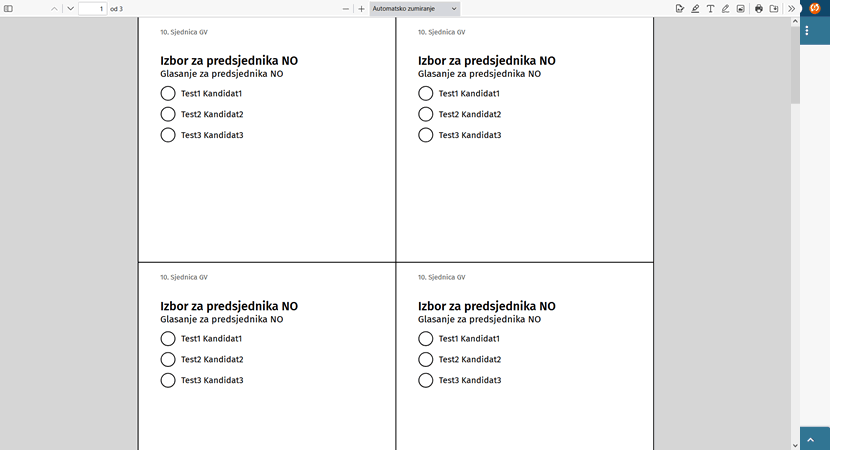Image resolution: width=860 pixels, height=450 pixels.
Task: Save the PDF with download icon
Action: pos(773,8)
